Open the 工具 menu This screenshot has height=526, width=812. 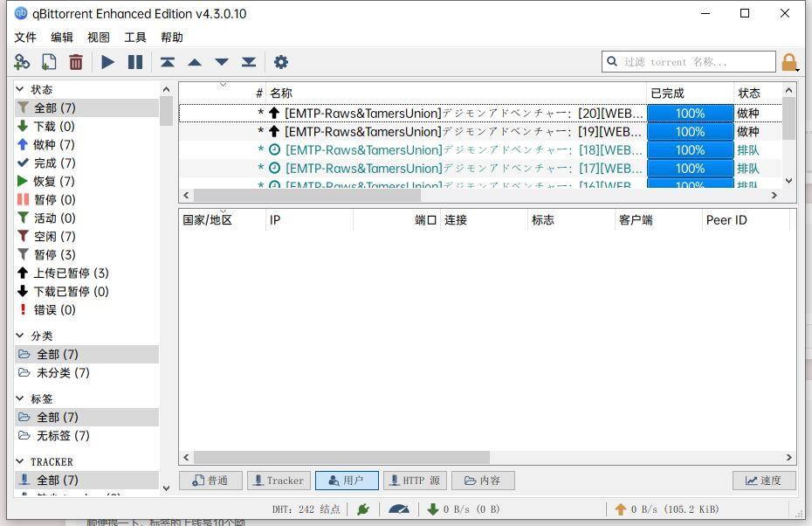coord(135,38)
